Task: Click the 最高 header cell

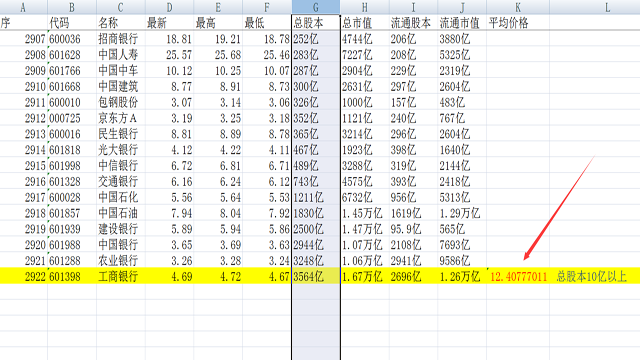Action: [218, 23]
